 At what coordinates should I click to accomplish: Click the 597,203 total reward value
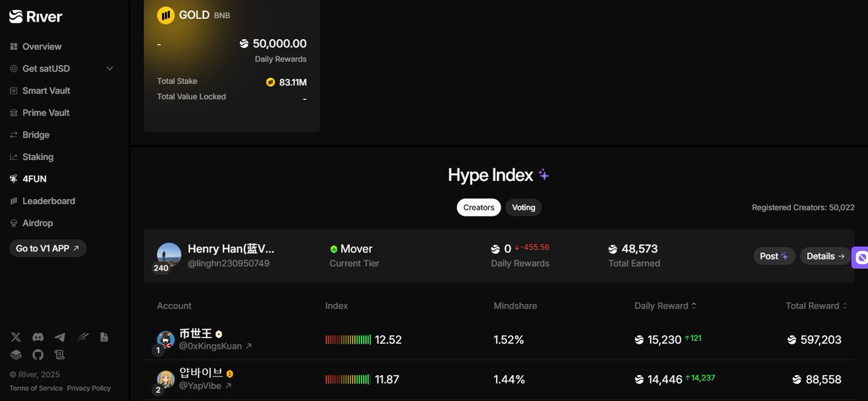coord(820,339)
